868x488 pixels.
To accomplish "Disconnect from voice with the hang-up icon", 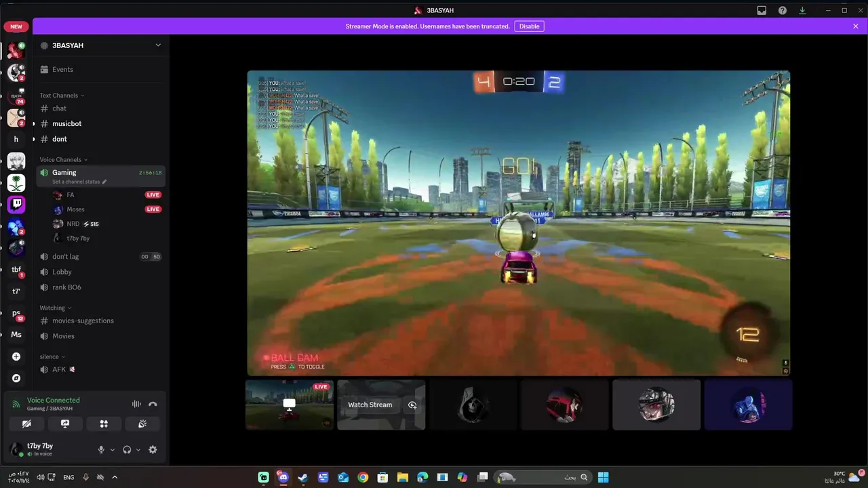I will (x=153, y=404).
